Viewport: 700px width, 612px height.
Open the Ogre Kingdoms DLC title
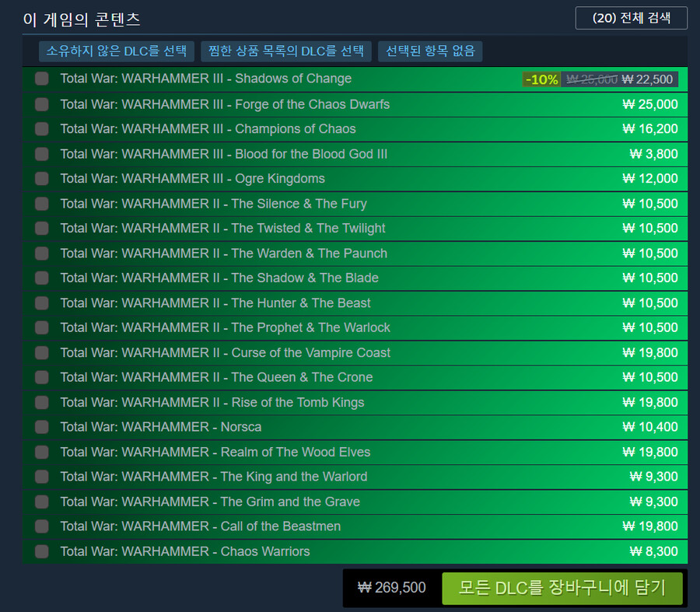pyautogui.click(x=192, y=179)
